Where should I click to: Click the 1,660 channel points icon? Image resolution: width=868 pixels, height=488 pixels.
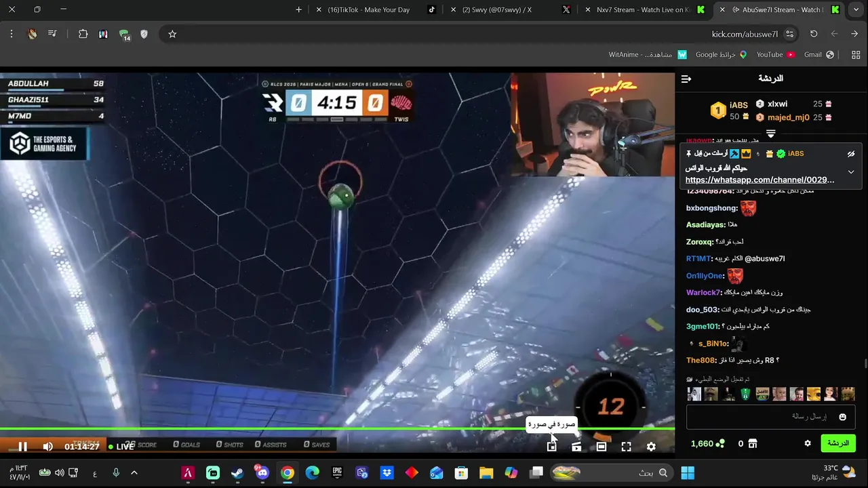pos(720,443)
